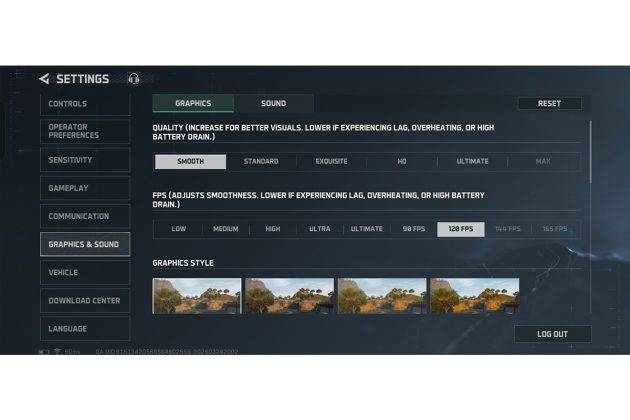Screen dimensions: 630x420
Task: Select the 90 FPS option
Action: [x=414, y=229]
